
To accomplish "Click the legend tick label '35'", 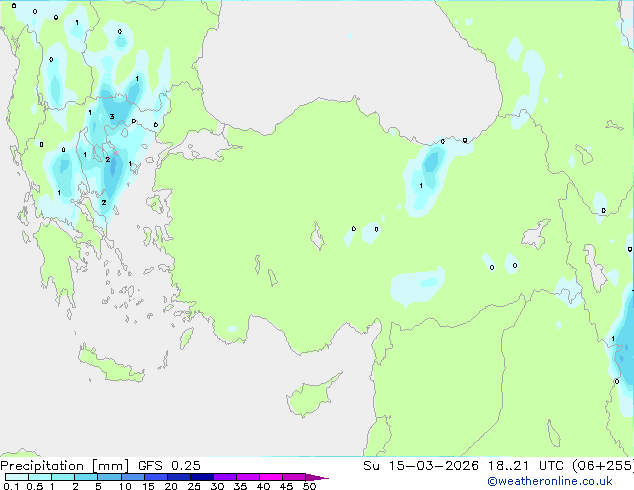I will 240,486.
